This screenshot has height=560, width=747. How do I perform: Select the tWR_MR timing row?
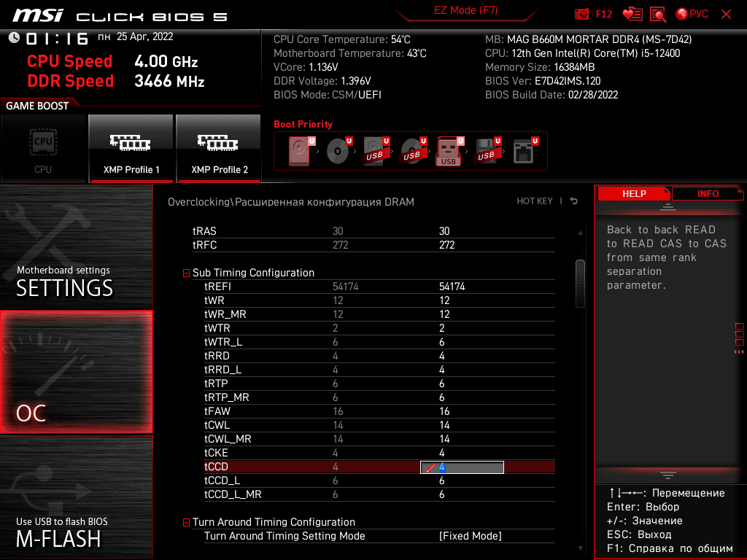pos(379,314)
